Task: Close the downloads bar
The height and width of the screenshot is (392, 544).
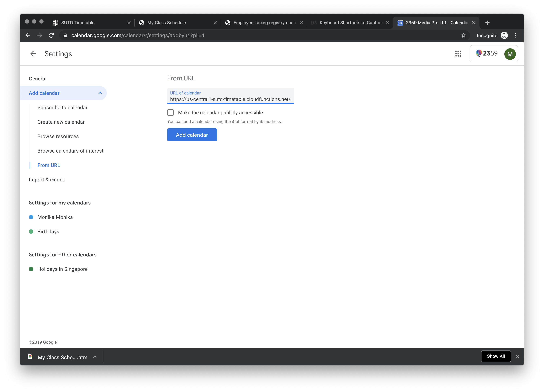Action: (x=517, y=356)
